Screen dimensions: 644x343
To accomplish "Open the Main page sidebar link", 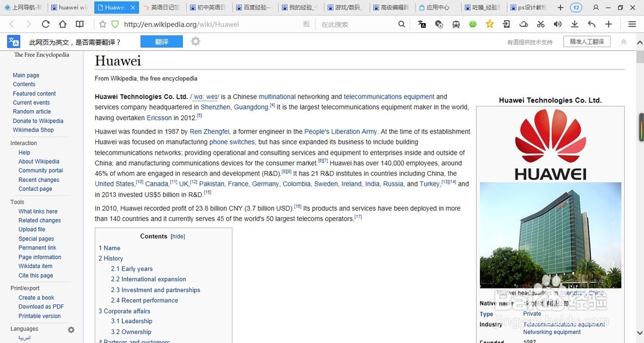I will (26, 75).
